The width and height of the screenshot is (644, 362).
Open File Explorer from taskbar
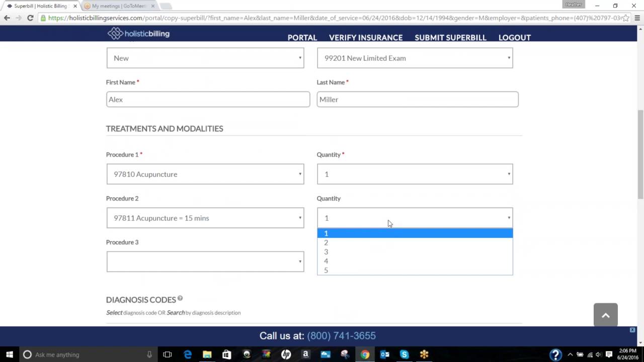tap(207, 354)
